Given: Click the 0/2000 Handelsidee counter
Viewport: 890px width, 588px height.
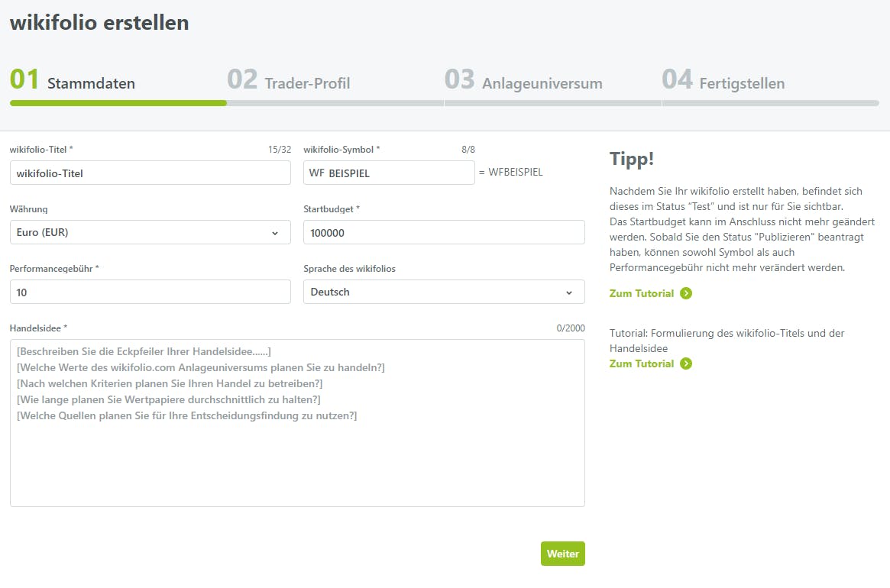Looking at the screenshot, I should (571, 328).
